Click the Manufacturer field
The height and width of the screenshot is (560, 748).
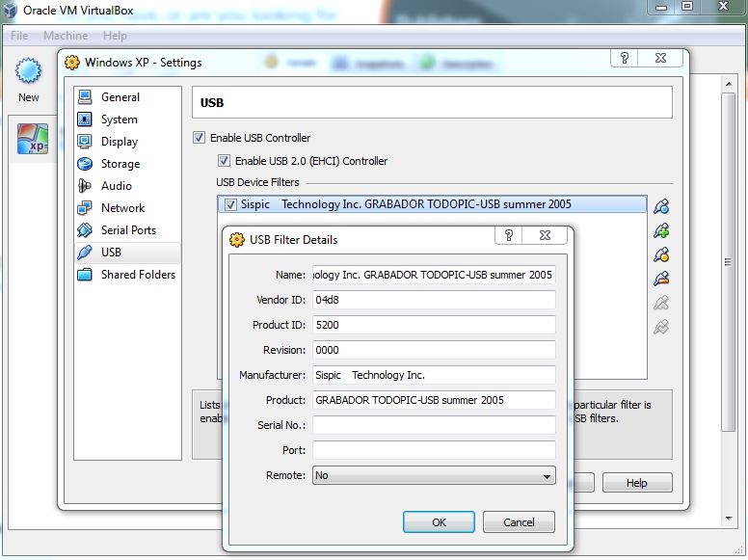tap(434, 375)
